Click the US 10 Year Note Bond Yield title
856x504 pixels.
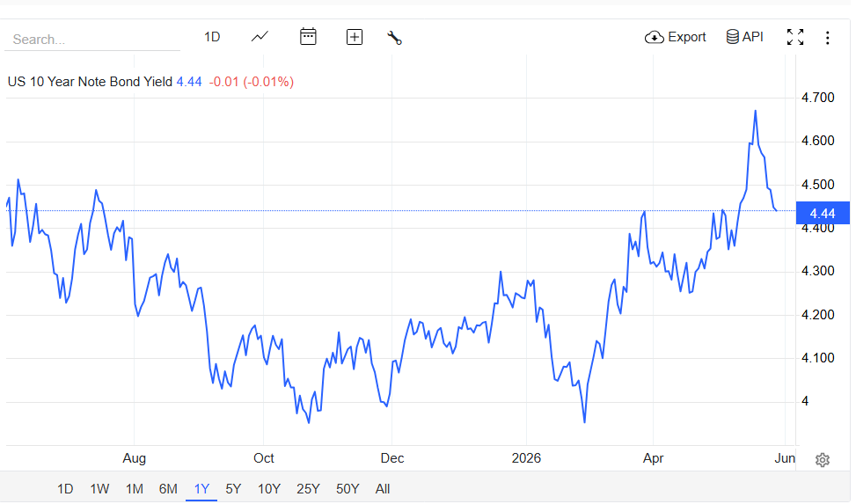coord(90,82)
